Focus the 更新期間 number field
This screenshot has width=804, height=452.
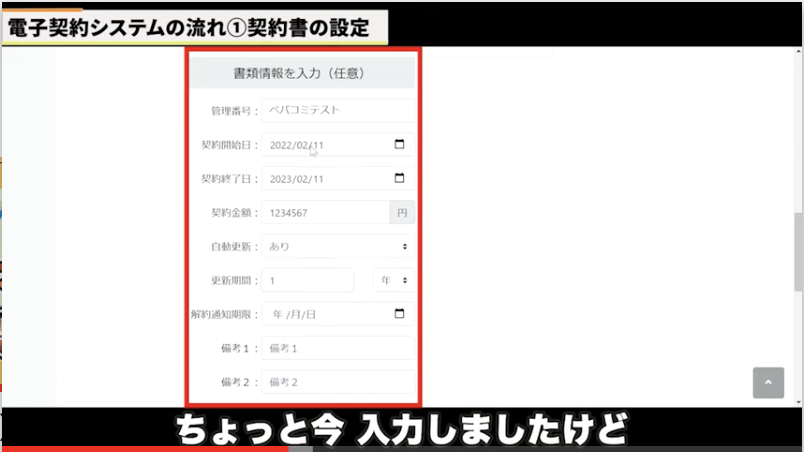click(307, 281)
